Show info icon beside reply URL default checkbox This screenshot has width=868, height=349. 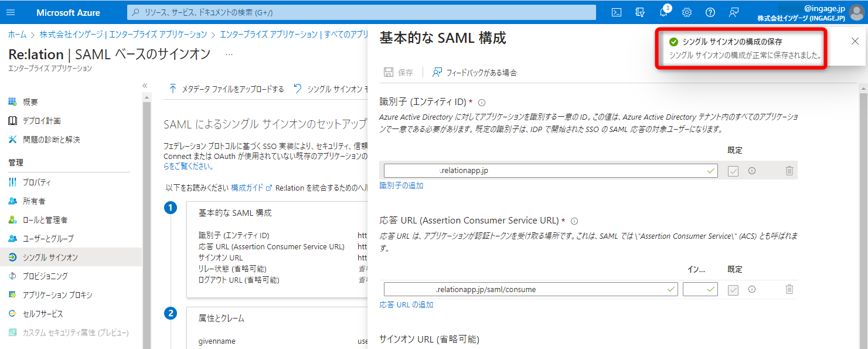752,289
